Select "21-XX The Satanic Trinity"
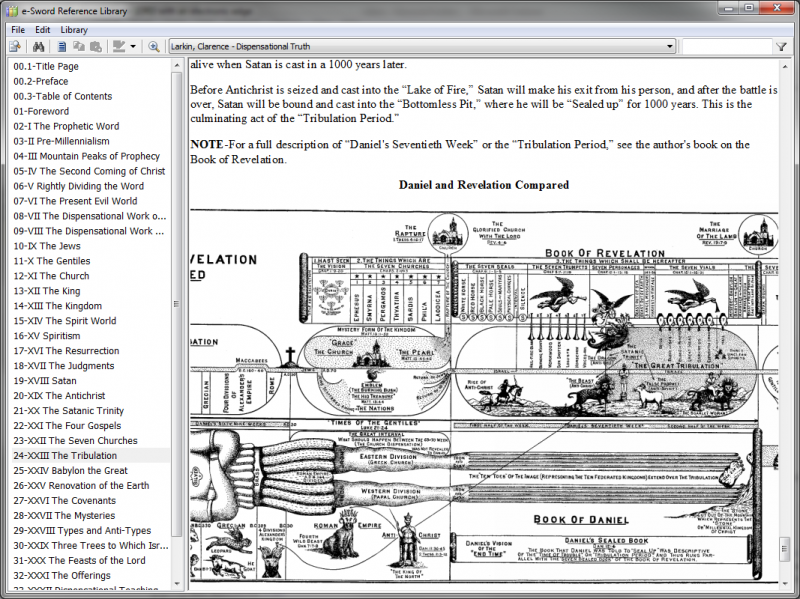The width and height of the screenshot is (800, 599). [x=69, y=410]
